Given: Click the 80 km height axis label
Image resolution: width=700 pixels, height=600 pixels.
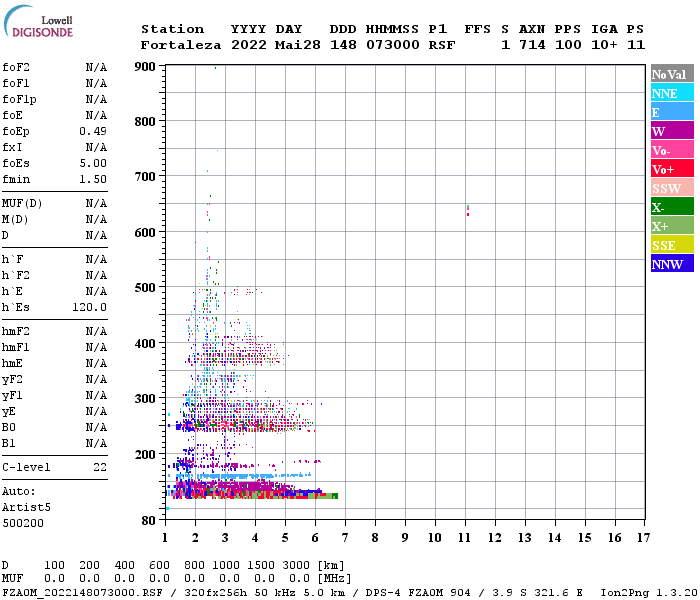Looking at the screenshot, I should click(x=149, y=521).
